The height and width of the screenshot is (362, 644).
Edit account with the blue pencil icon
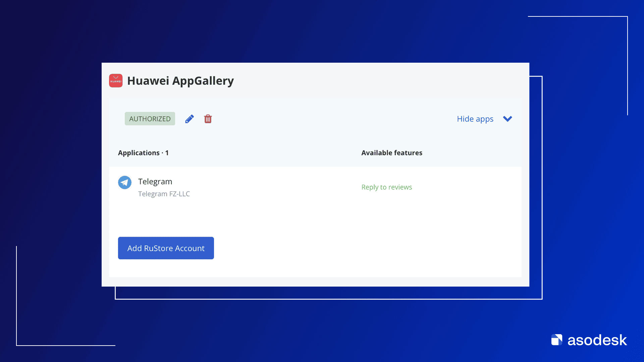coord(189,119)
